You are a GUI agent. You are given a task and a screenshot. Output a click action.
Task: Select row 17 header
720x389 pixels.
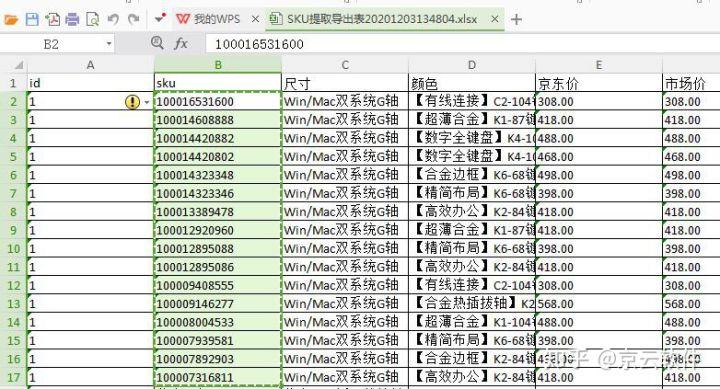pos(13,378)
